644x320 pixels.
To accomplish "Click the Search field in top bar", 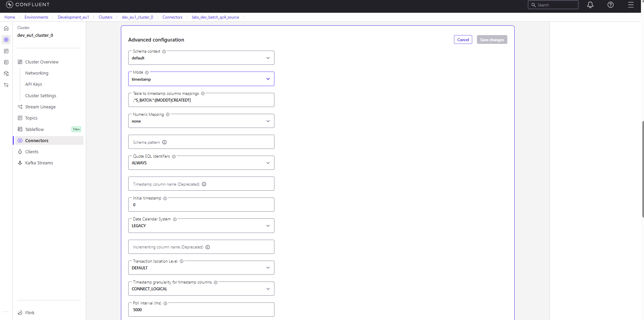I will (553, 5).
